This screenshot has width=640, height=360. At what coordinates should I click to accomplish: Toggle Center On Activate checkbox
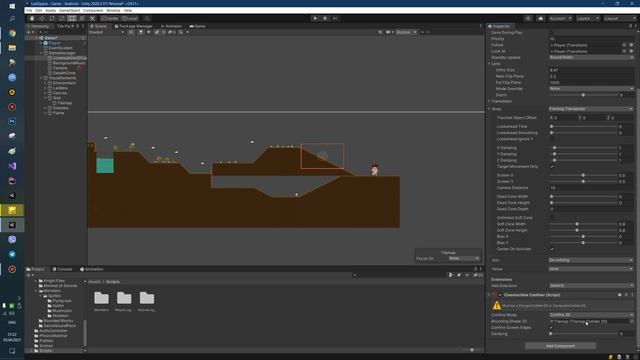click(552, 249)
